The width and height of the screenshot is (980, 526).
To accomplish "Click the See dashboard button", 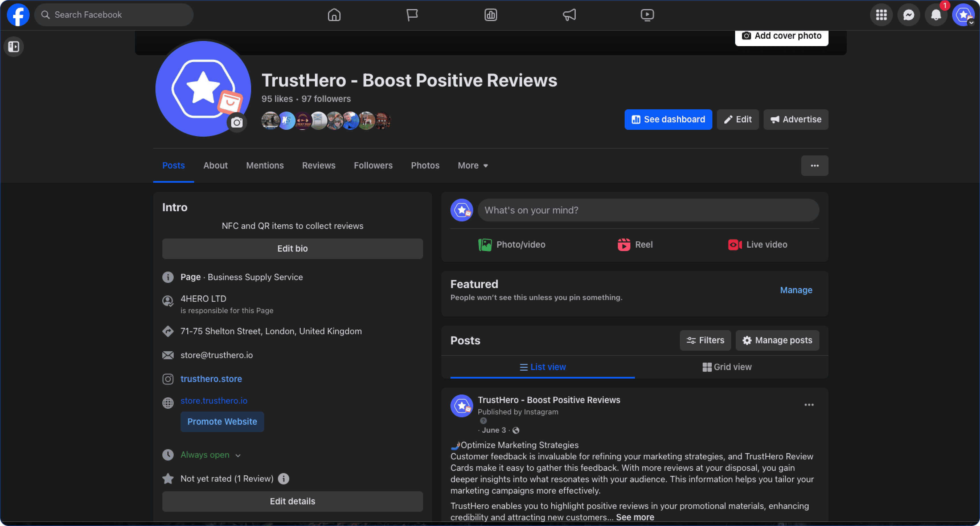I will click(668, 120).
